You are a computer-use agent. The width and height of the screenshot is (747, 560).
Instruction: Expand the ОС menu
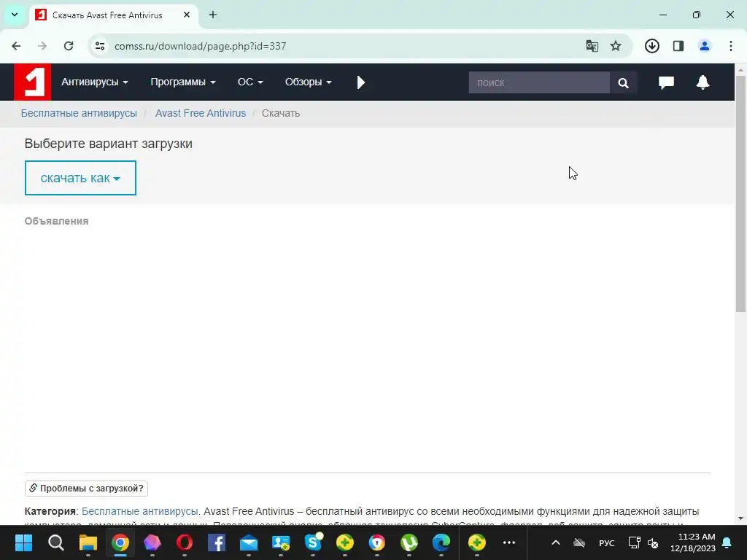click(x=250, y=82)
